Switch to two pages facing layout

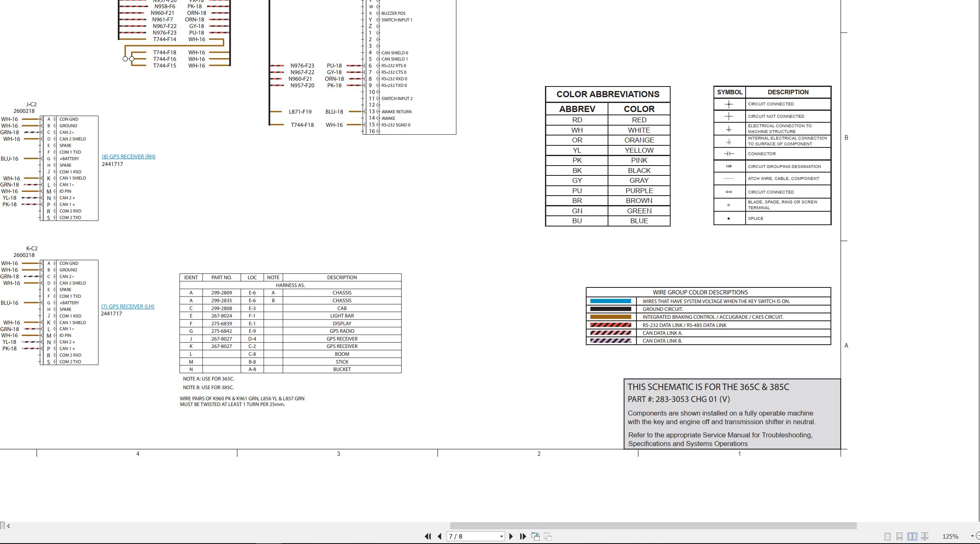912,537
